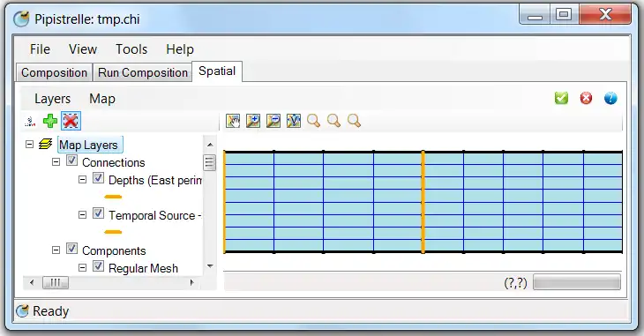Select the Connections tree label

[113, 162]
